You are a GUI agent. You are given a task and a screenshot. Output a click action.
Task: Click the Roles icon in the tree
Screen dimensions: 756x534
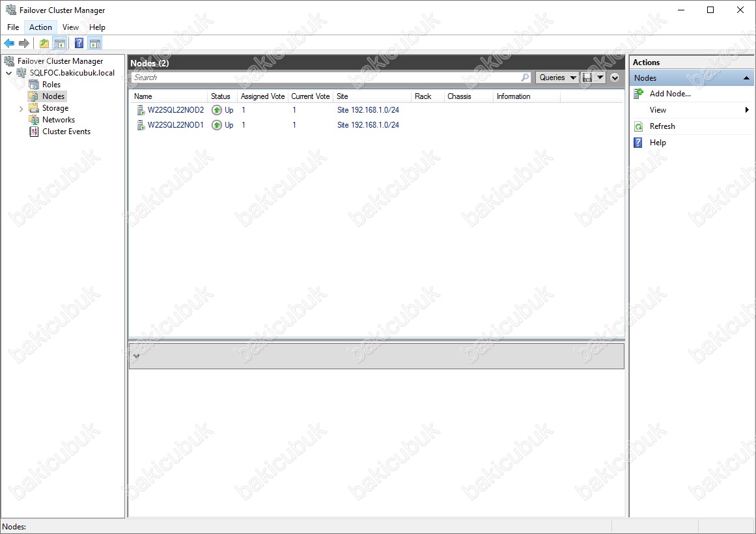click(34, 85)
